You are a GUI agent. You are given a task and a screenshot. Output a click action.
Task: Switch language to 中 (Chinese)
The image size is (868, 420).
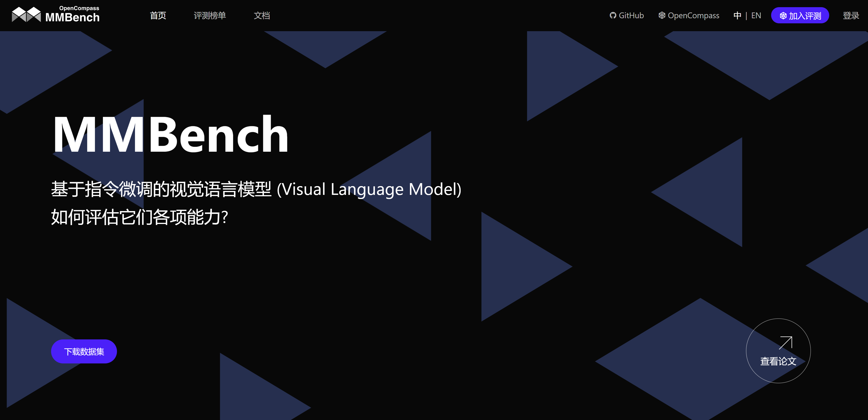coord(737,15)
